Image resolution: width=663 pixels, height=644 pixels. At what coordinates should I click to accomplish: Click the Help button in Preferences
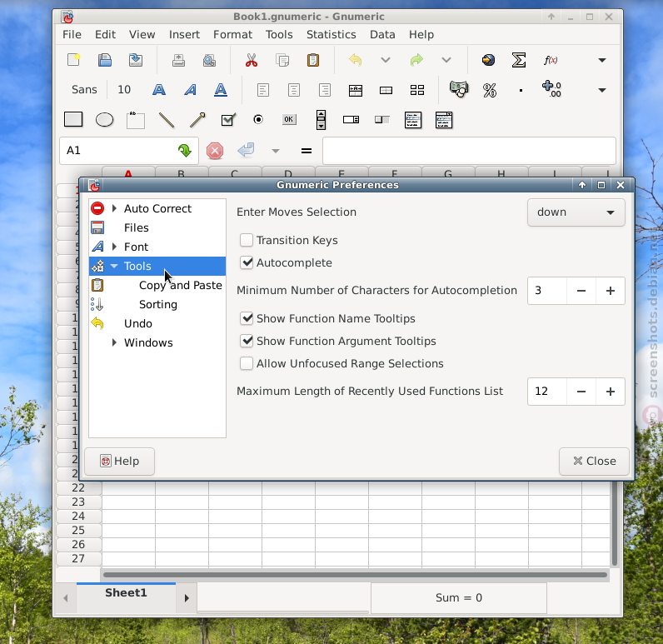point(120,462)
